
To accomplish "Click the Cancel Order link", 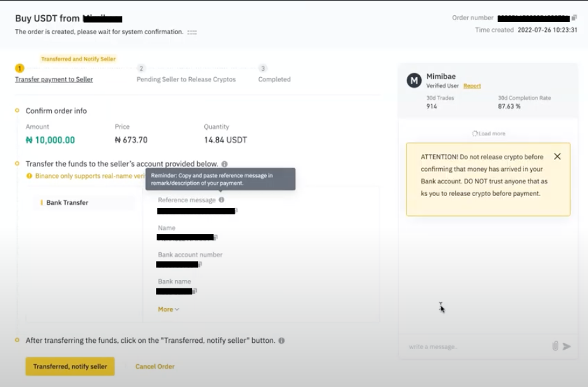I will tap(155, 367).
